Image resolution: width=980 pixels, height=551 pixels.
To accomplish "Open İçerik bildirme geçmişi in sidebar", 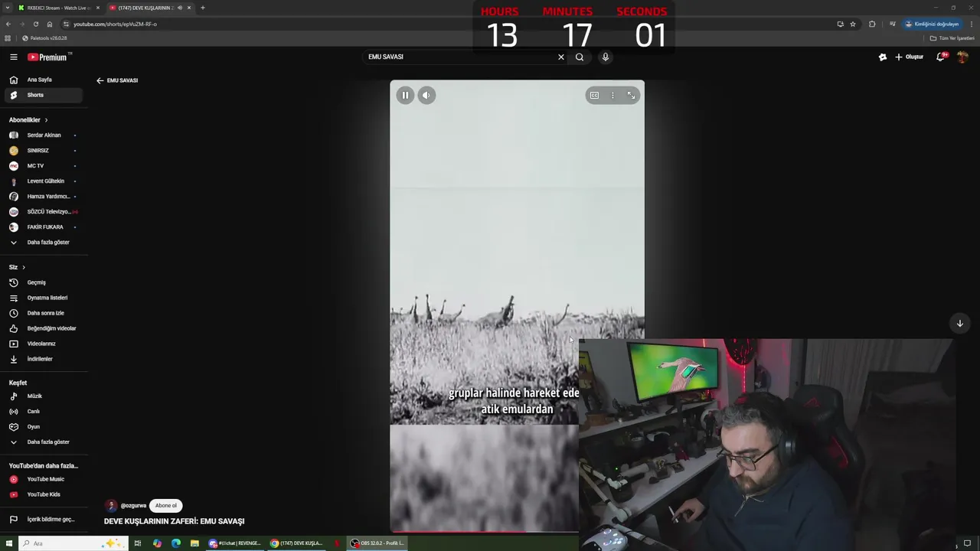I will tap(44, 520).
